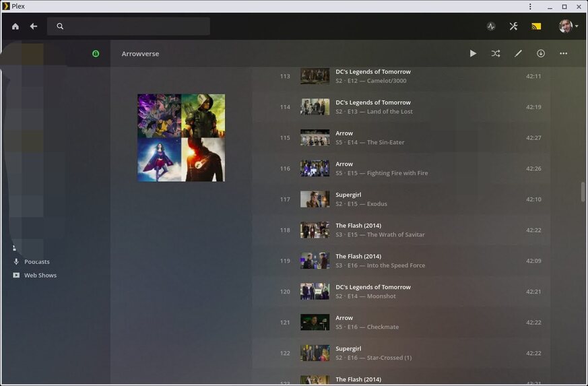Open the user account avatar menu

coord(568,26)
